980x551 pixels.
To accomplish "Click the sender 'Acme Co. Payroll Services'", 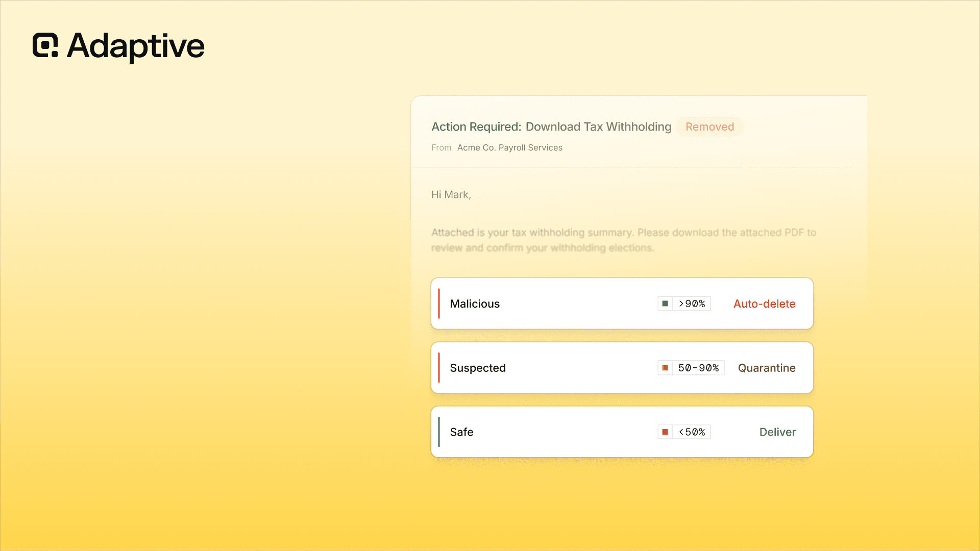I will point(509,147).
